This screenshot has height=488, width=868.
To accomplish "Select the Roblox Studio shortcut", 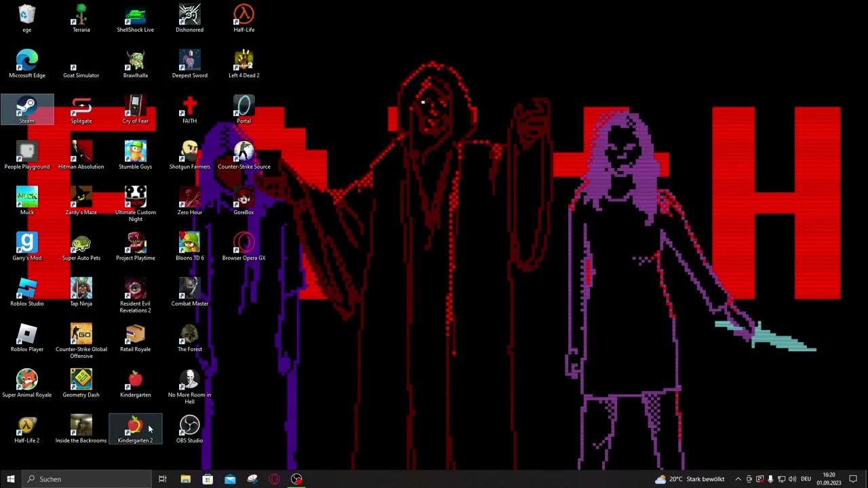I will [x=27, y=292].
